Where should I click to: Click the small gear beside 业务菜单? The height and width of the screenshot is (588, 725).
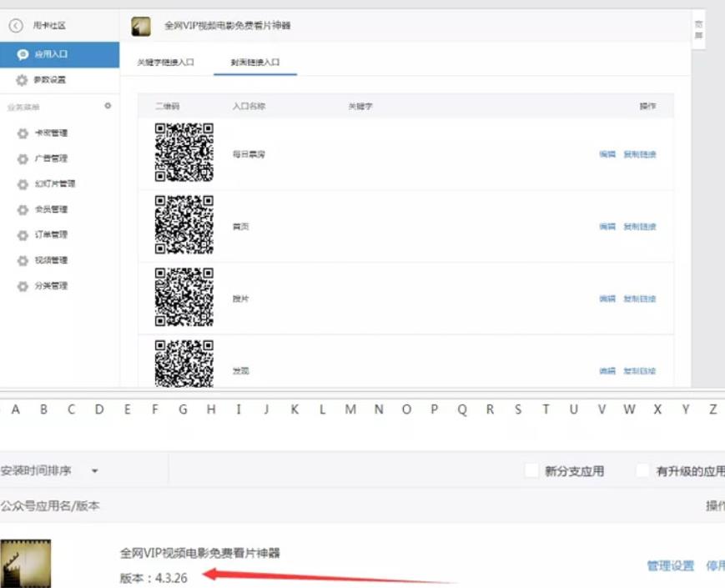(x=108, y=106)
